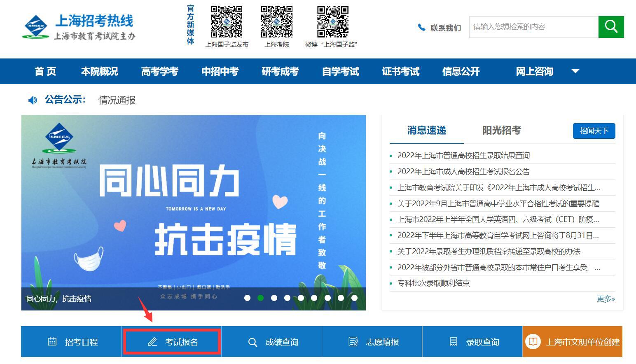The height and width of the screenshot is (364, 636).
Task: Switch to the 阳光招考 tab
Action: point(501,131)
